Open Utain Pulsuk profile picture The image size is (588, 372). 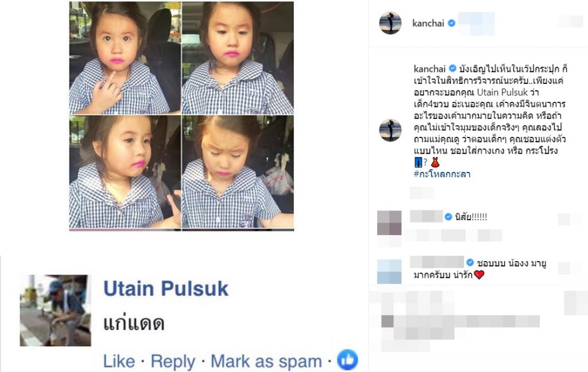click(x=56, y=310)
